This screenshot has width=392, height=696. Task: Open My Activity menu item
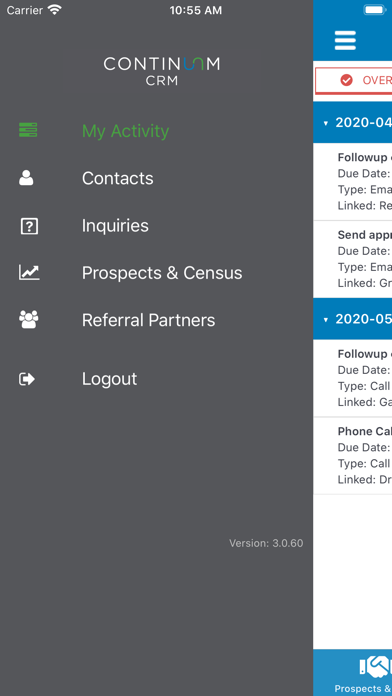pos(125,131)
